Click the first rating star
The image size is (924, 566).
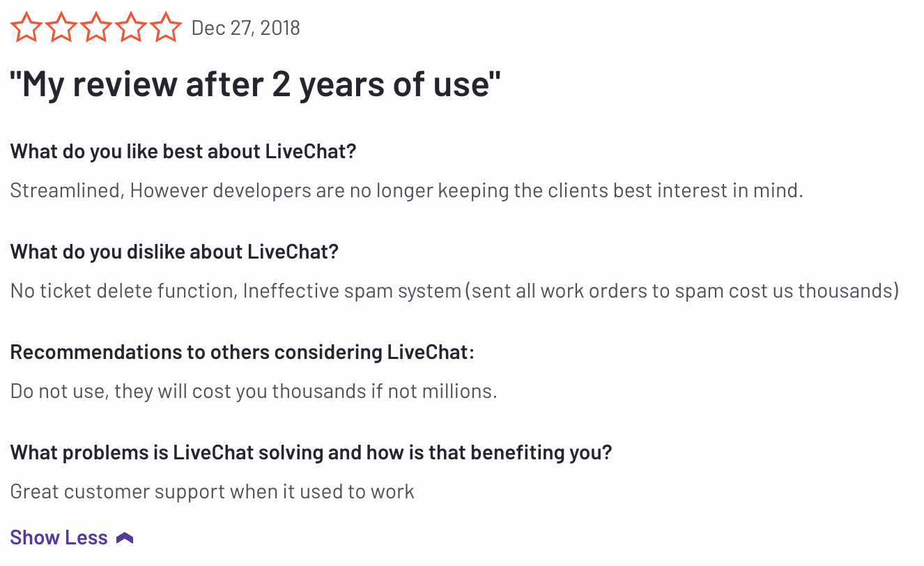pyautogui.click(x=26, y=28)
